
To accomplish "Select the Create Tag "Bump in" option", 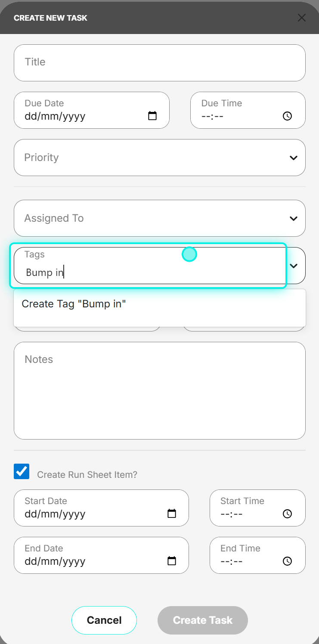I will click(x=160, y=304).
